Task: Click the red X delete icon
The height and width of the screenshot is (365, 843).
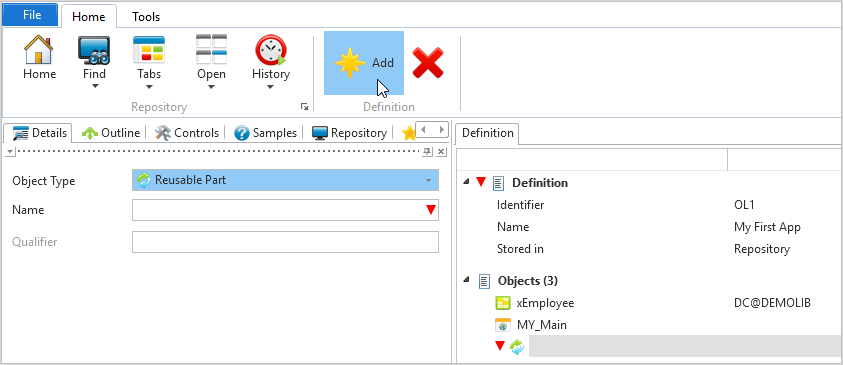Action: tap(427, 63)
